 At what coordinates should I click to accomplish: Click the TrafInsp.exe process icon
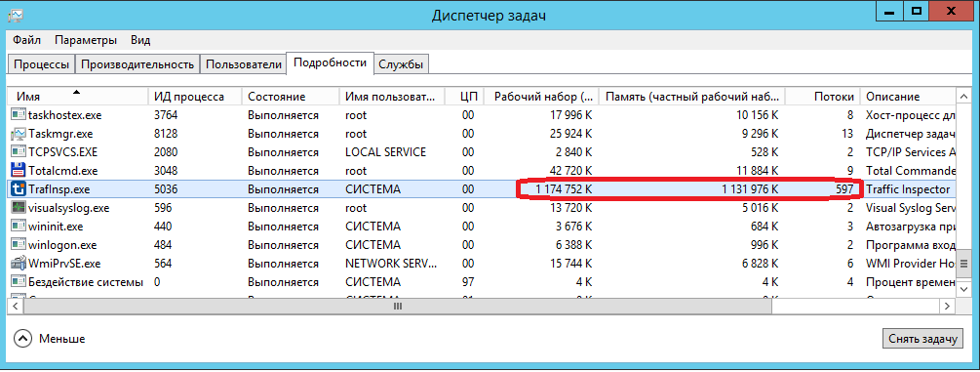coord(19,189)
